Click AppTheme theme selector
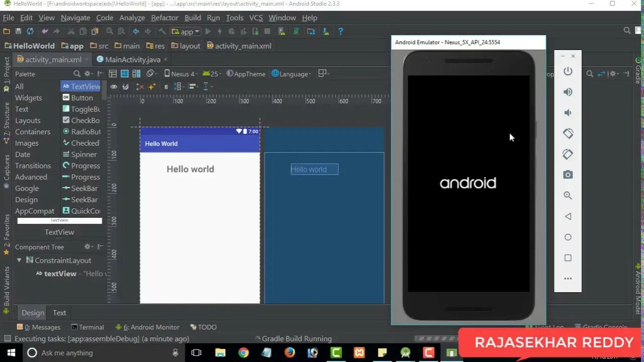644x362 pixels. click(x=246, y=74)
